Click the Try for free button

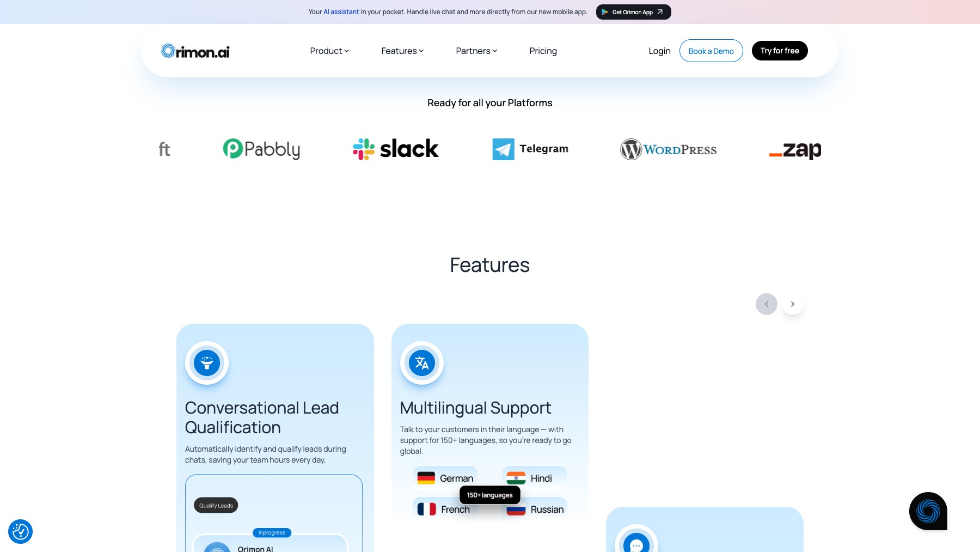(780, 51)
